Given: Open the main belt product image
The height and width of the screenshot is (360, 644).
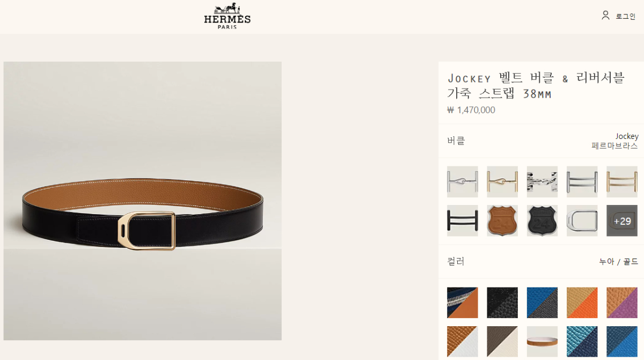Looking at the screenshot, I should [x=143, y=201].
